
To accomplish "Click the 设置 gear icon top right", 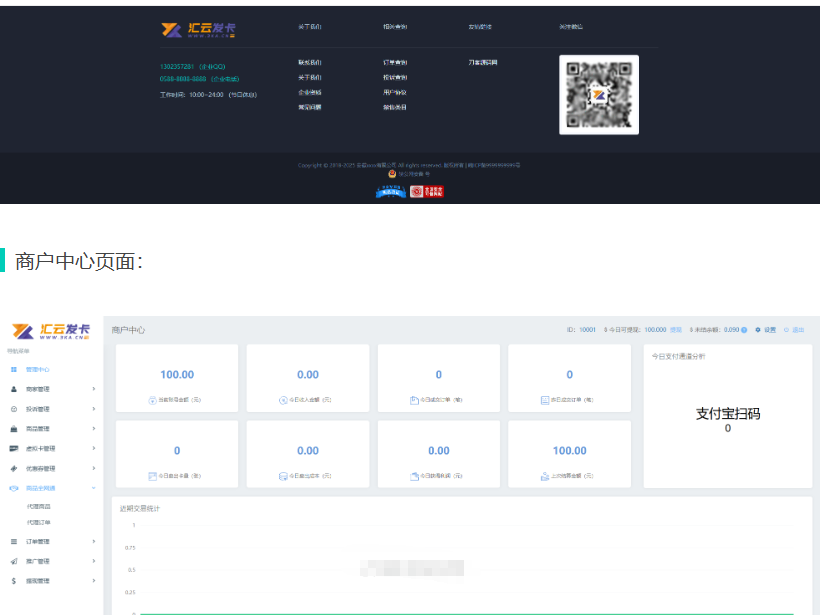I will pos(757,329).
